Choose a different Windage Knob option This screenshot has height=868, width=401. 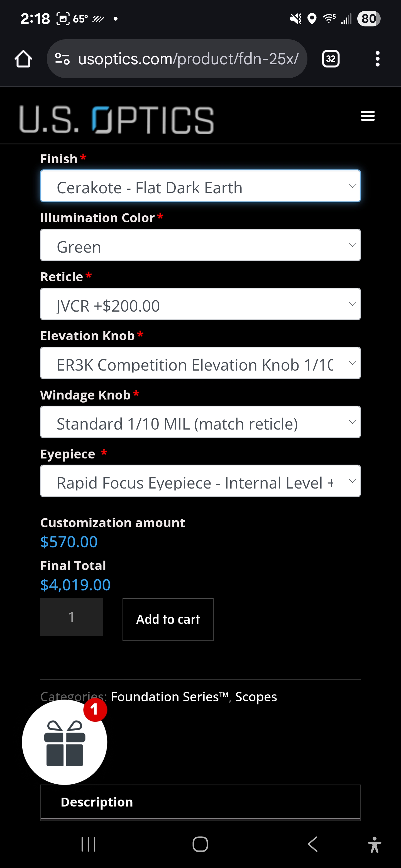pos(200,422)
